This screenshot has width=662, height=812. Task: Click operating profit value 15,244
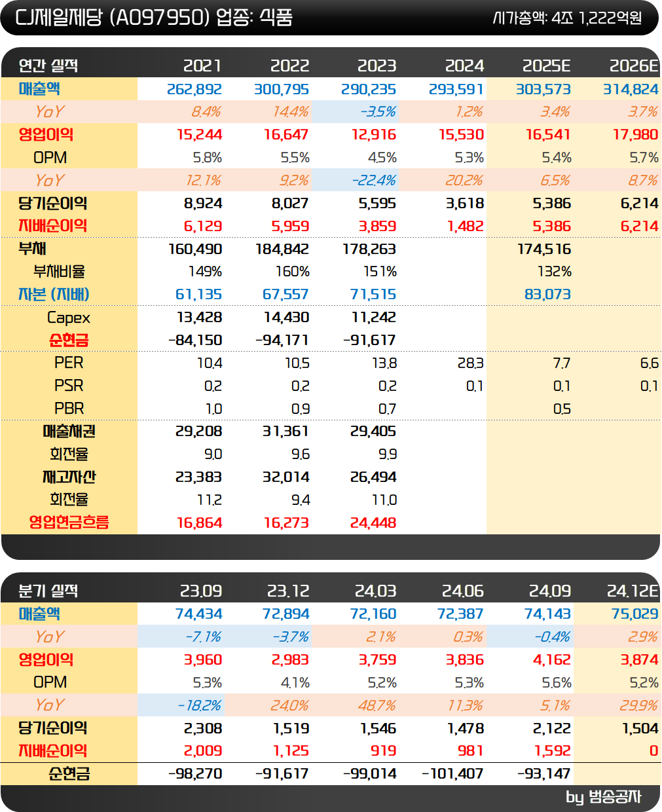coord(200,135)
